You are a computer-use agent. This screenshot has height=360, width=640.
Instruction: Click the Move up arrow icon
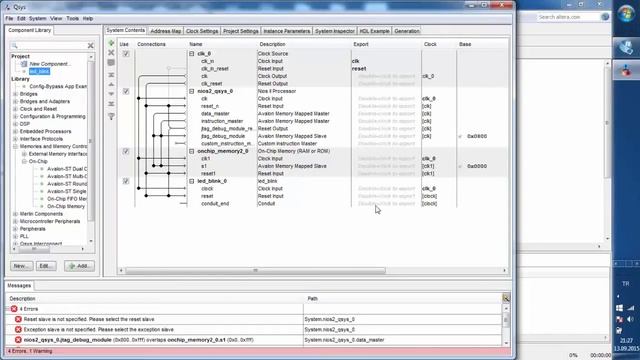[111, 84]
